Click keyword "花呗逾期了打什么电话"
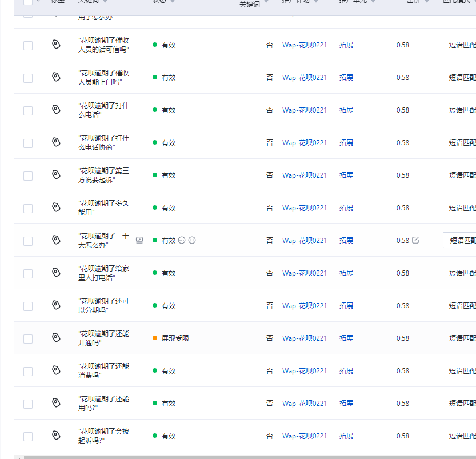The width and height of the screenshot is (476, 459). coord(103,110)
